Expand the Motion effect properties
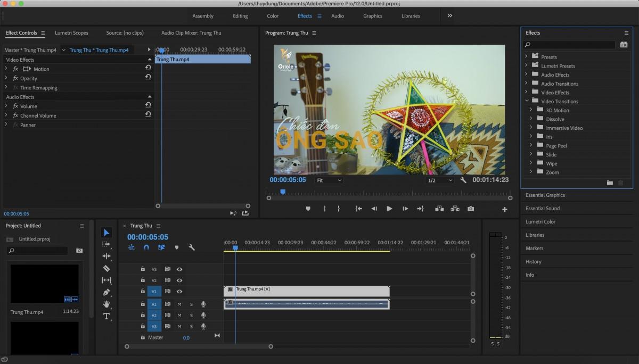This screenshot has height=364, width=639. tap(6, 69)
